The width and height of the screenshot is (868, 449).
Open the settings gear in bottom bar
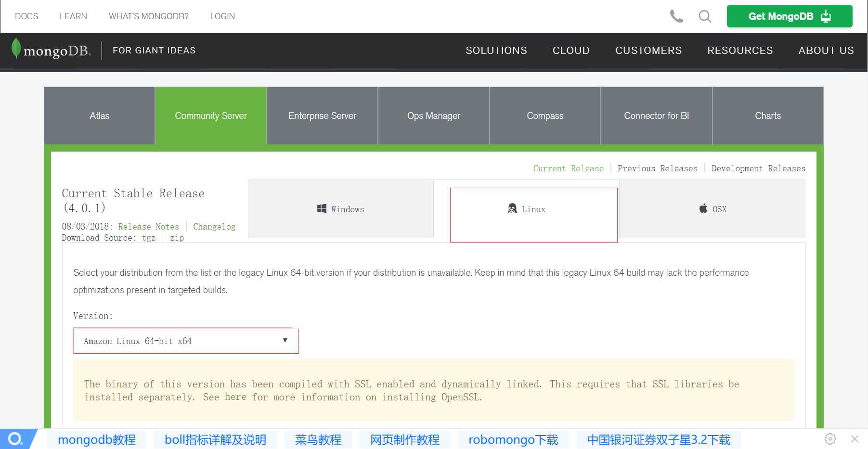[x=830, y=439]
